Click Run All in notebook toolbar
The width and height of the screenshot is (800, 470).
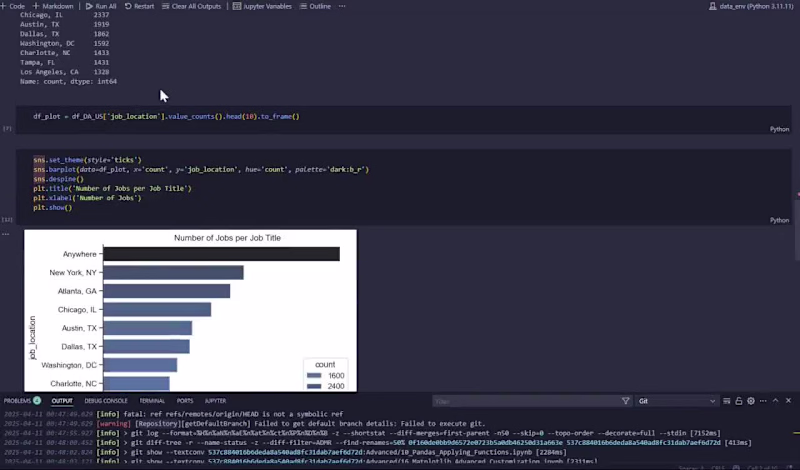[x=101, y=6]
